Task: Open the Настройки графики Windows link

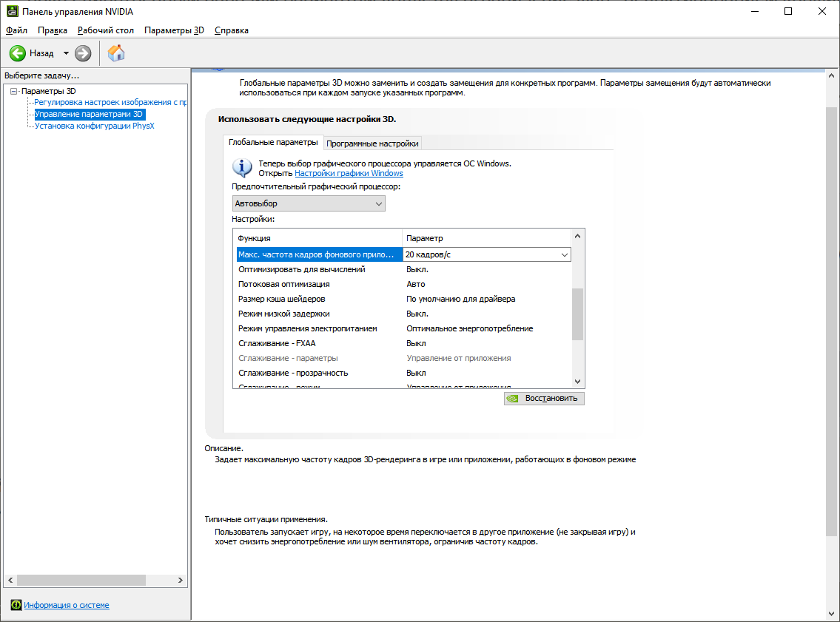Action: coord(349,173)
